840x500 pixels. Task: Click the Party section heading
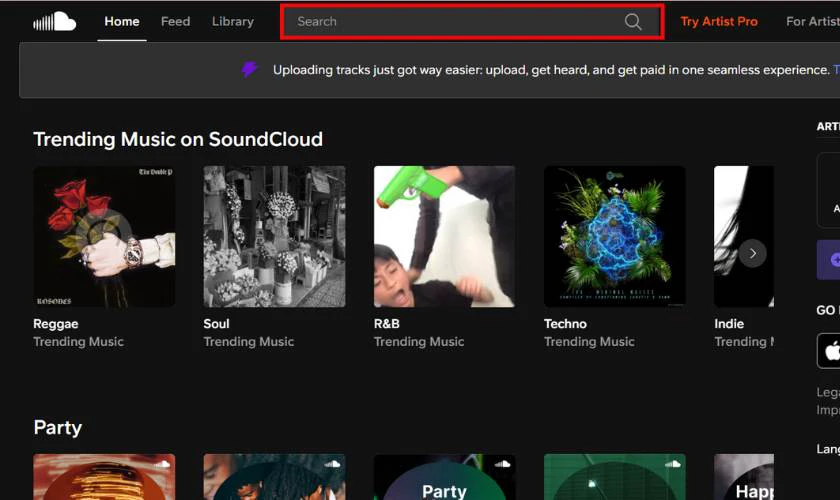coord(57,428)
